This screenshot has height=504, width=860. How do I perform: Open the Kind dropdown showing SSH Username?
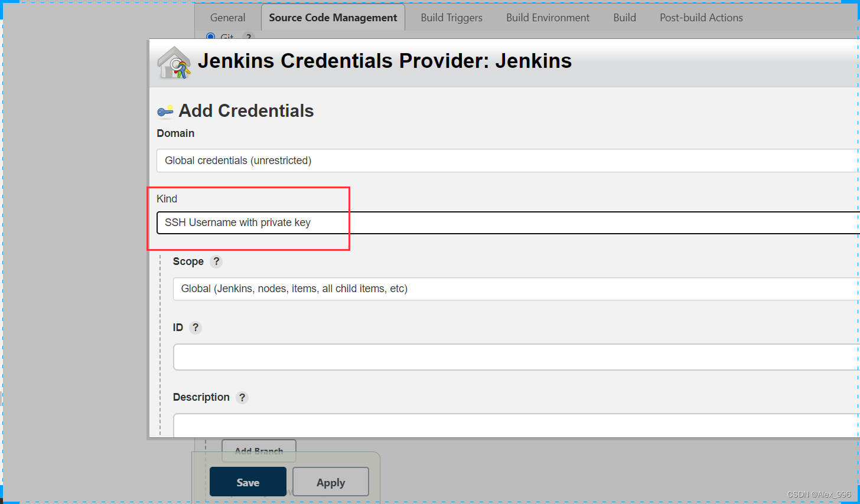508,222
